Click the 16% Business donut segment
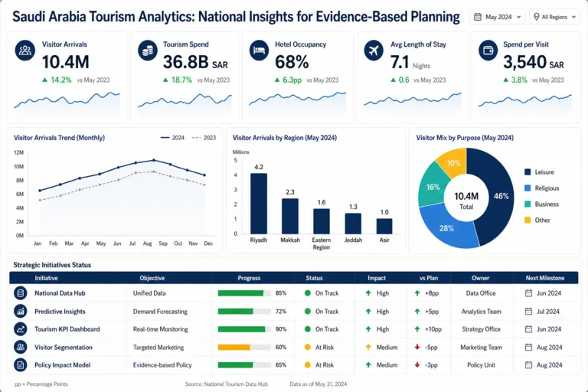This screenshot has height=392, width=588. [x=433, y=187]
